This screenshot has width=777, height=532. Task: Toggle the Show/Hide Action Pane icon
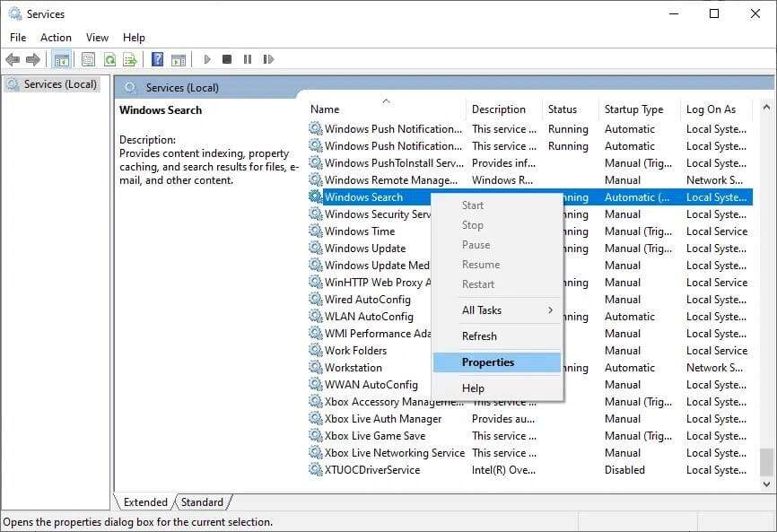point(179,60)
